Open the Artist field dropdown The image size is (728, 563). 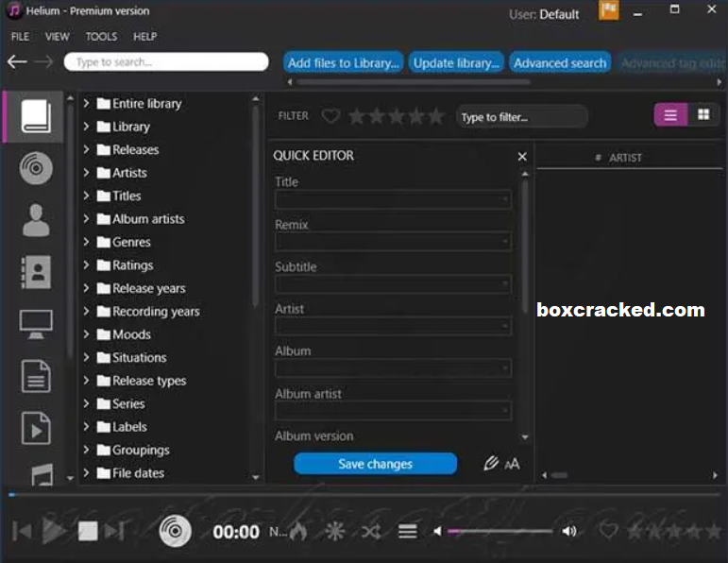click(x=505, y=327)
